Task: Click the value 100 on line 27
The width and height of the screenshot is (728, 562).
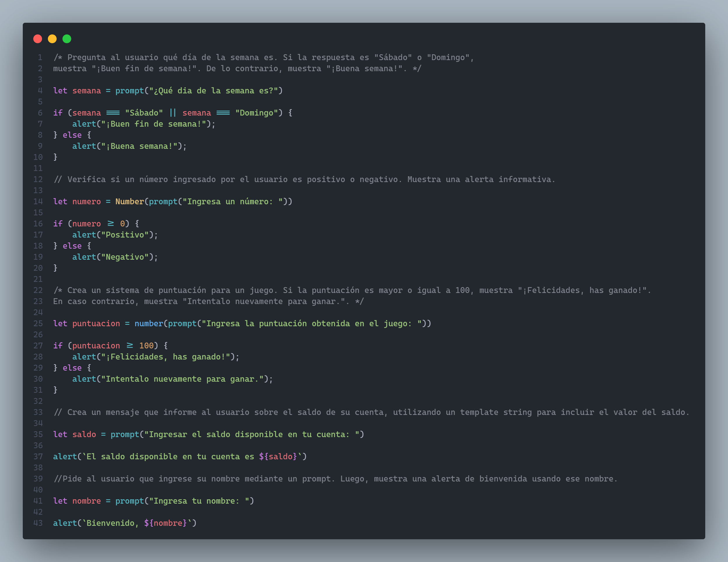Action: pos(146,346)
